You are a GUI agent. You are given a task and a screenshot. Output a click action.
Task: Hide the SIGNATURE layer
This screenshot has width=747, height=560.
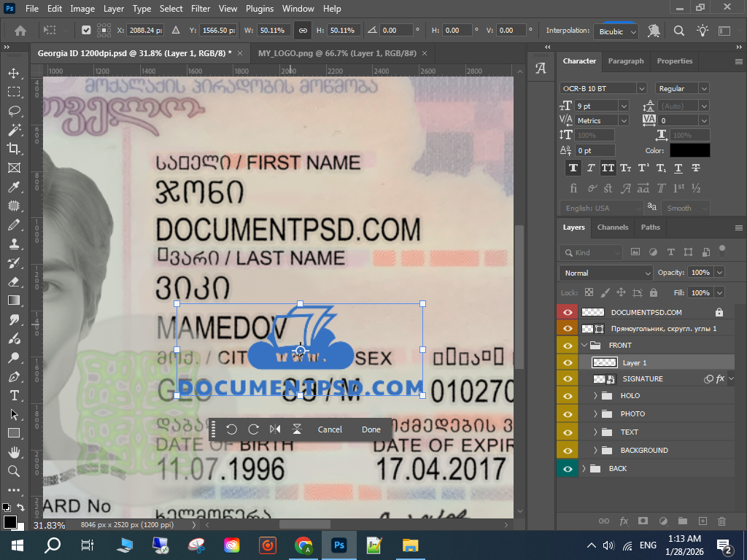(568, 379)
